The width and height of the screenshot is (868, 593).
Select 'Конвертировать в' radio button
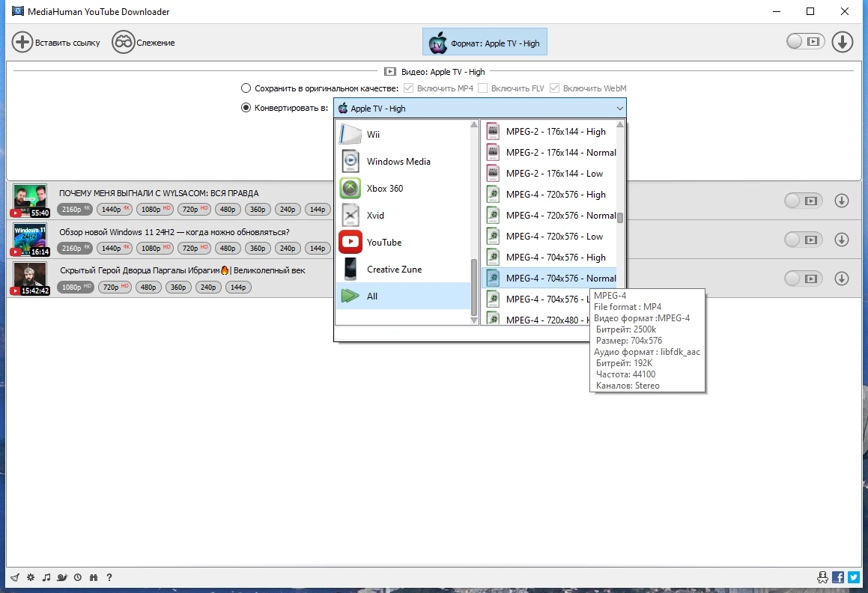pyautogui.click(x=246, y=107)
